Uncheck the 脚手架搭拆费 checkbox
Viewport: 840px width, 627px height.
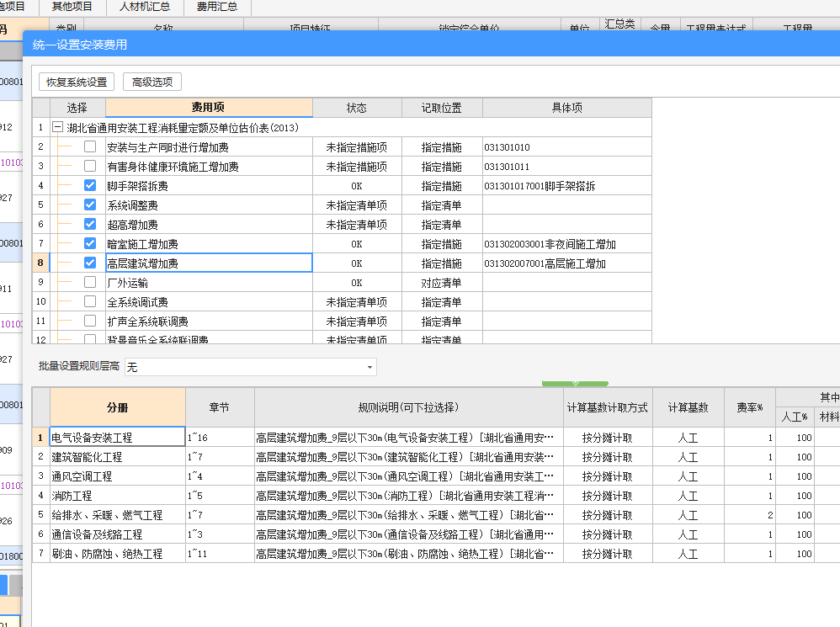click(90, 185)
